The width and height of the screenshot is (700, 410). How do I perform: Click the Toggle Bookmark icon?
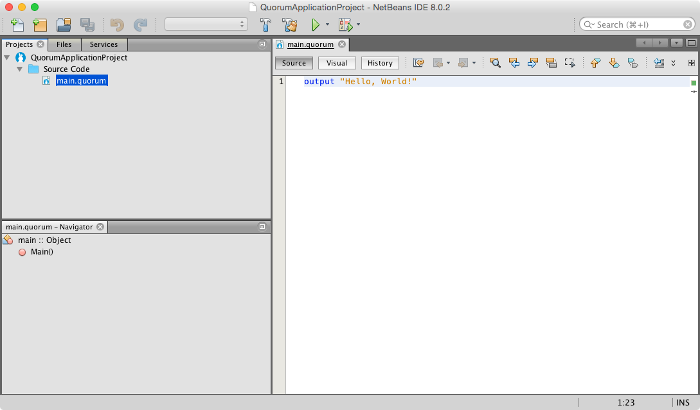633,63
